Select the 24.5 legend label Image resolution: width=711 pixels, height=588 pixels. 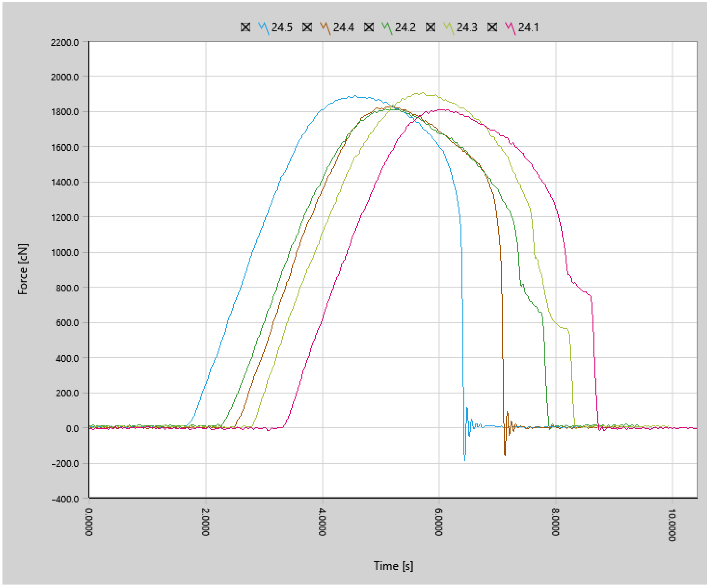click(282, 27)
